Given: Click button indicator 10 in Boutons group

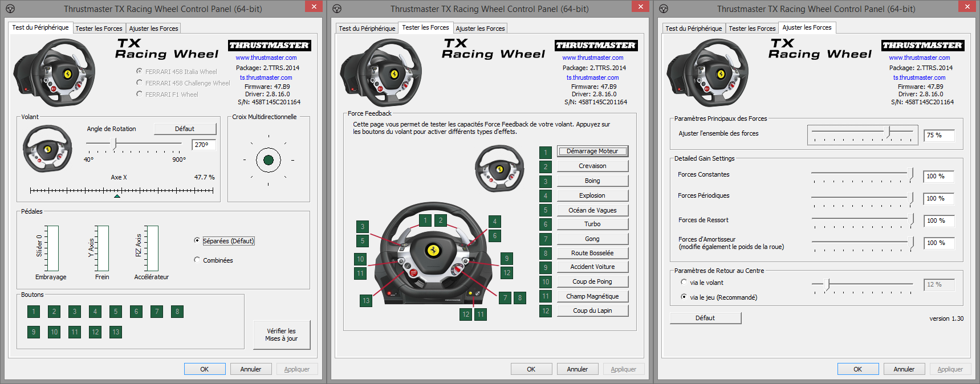Looking at the screenshot, I should (x=54, y=332).
